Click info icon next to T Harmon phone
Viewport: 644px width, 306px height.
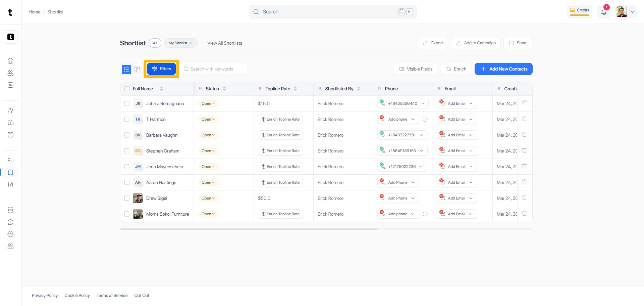pyautogui.click(x=425, y=119)
